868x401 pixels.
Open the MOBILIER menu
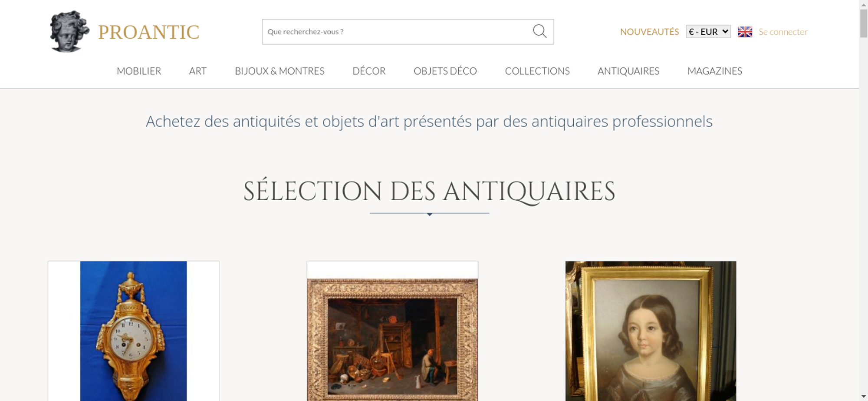(139, 71)
